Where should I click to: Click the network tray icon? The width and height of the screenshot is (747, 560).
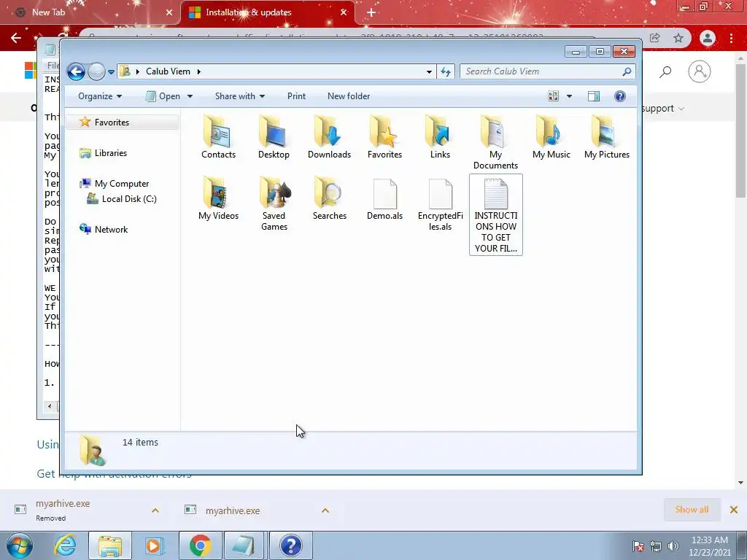click(x=656, y=546)
